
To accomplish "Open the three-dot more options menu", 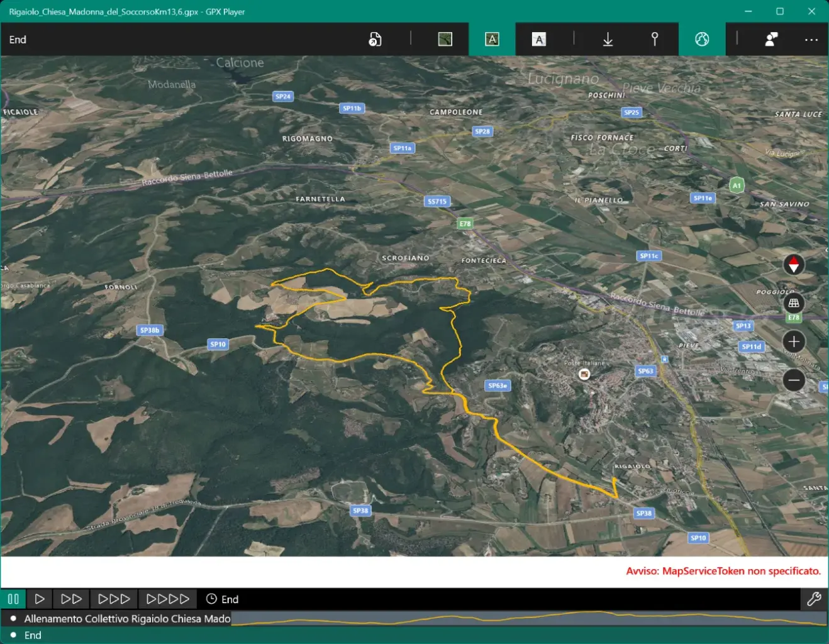I will (x=811, y=40).
